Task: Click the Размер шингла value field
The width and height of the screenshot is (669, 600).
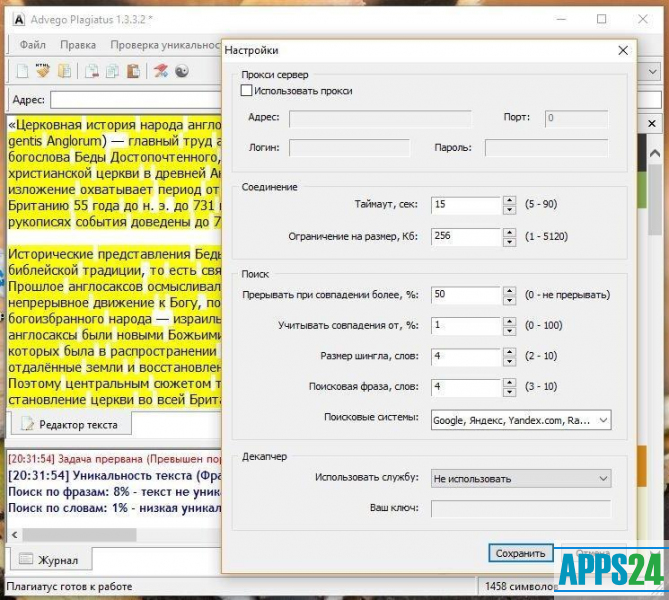Action: click(x=465, y=357)
